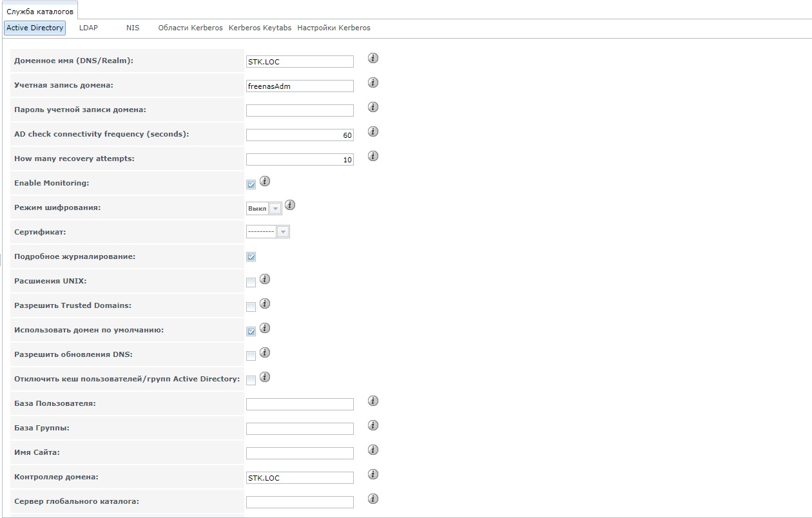This screenshot has width=812, height=518.
Task: Open info icon for Доменное имя (DNS/Realm)
Action: 373,58
